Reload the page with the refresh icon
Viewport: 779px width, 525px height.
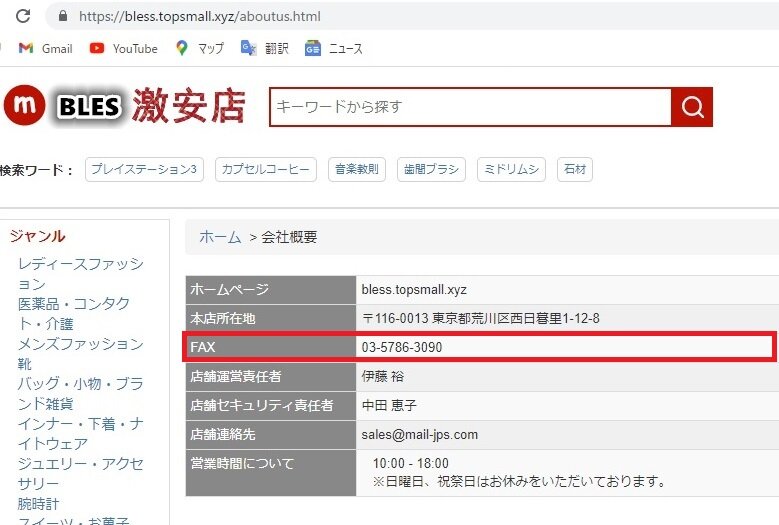pyautogui.click(x=23, y=16)
